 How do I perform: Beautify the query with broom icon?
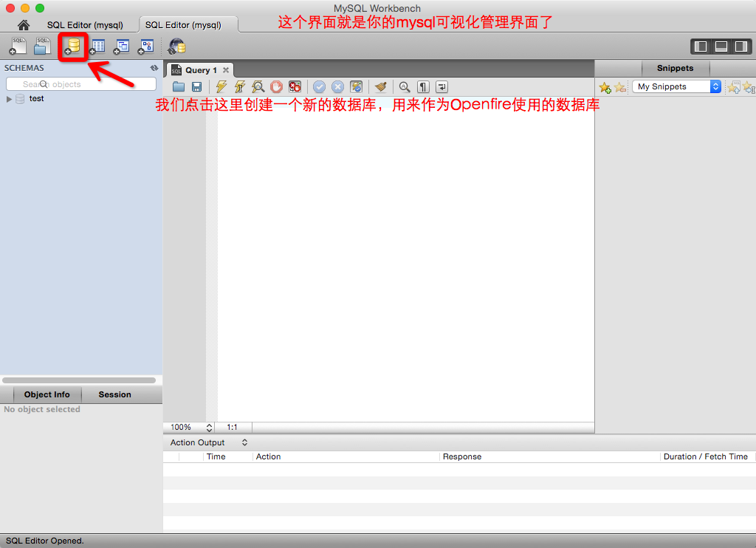pos(381,87)
